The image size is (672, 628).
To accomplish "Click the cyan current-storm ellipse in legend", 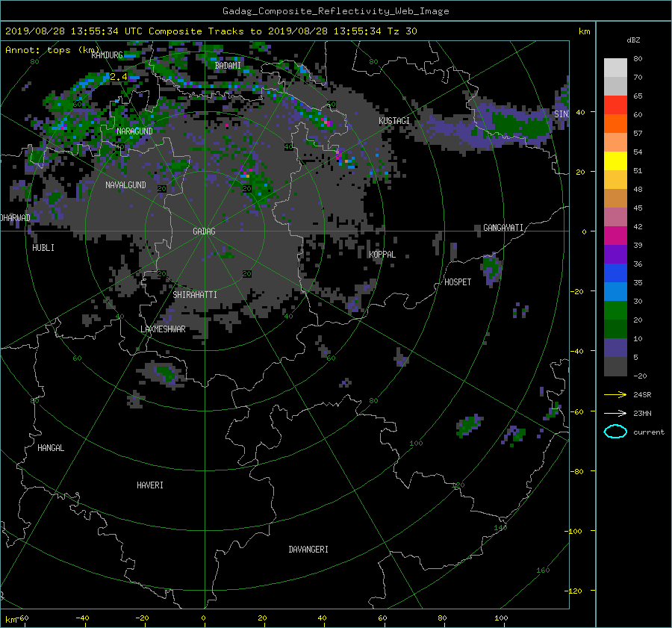I will (x=615, y=432).
